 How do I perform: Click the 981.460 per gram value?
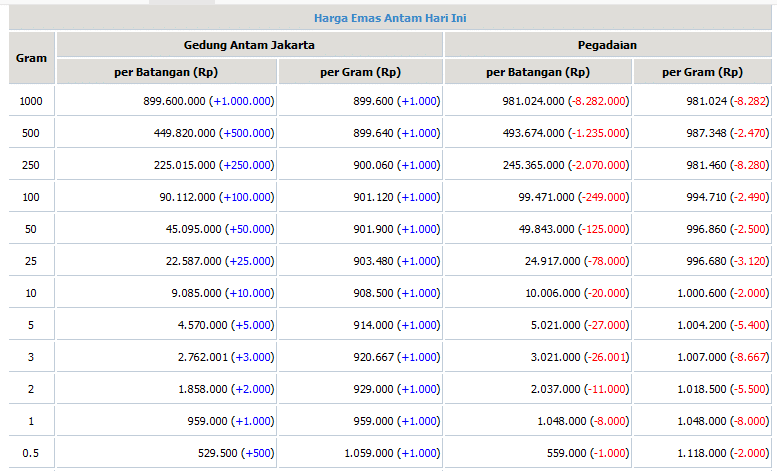pos(706,165)
